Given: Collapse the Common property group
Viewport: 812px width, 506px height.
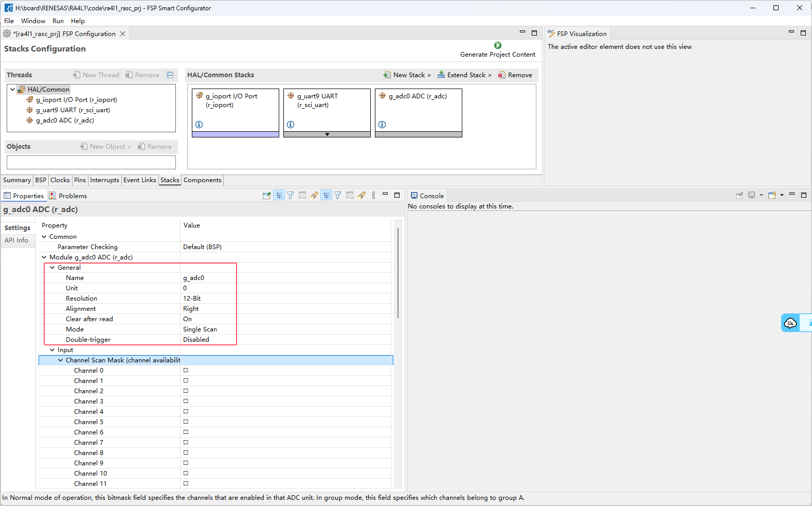Looking at the screenshot, I should pyautogui.click(x=44, y=237).
